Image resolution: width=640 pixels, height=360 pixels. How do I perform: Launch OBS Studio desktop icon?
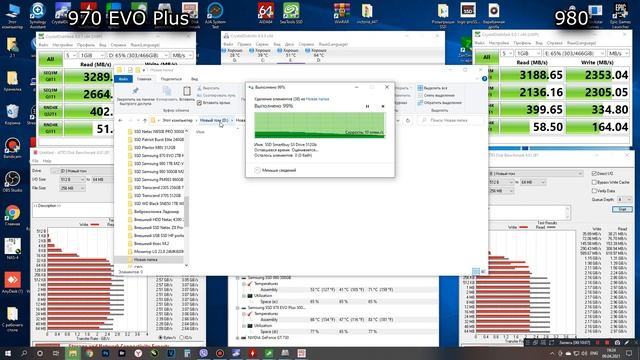(x=13, y=182)
